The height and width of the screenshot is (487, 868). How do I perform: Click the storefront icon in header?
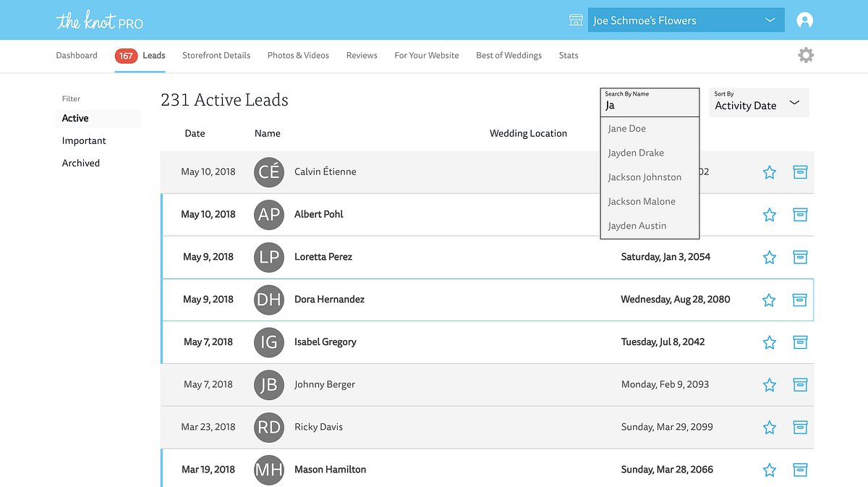pos(576,20)
